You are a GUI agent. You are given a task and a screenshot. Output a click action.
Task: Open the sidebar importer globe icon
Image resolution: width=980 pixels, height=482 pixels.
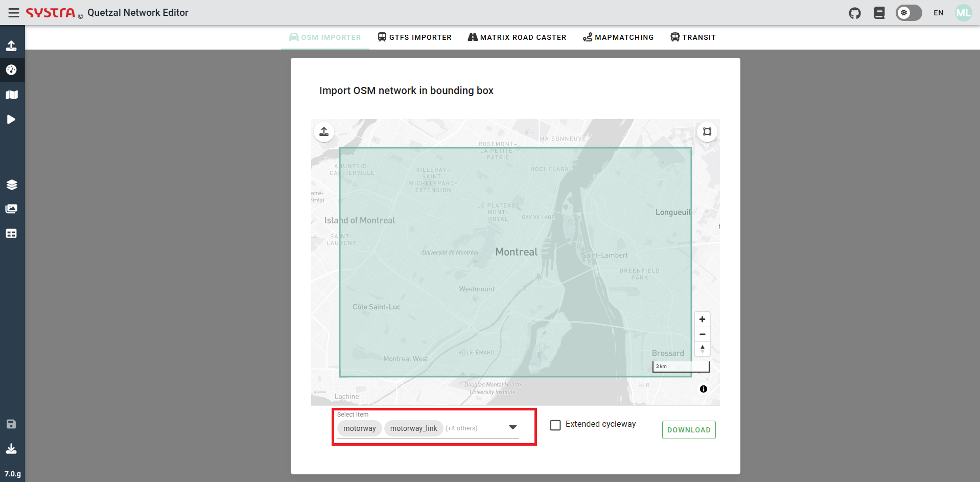(11, 70)
